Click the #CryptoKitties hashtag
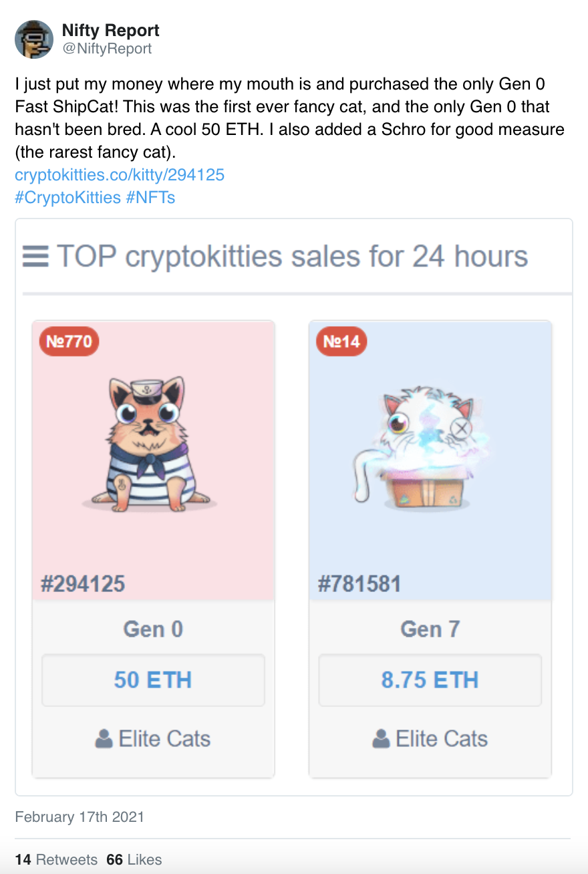Screen dimensions: 588x874 (67, 198)
